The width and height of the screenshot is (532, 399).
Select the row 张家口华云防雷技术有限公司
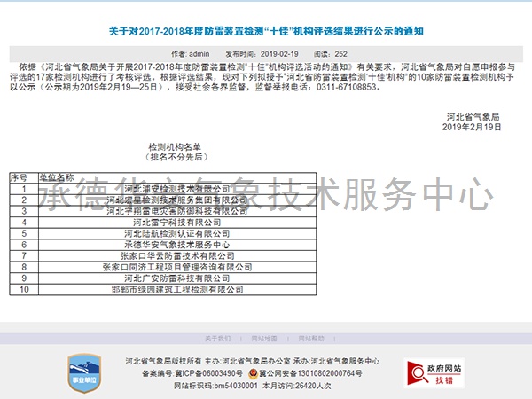176,255
